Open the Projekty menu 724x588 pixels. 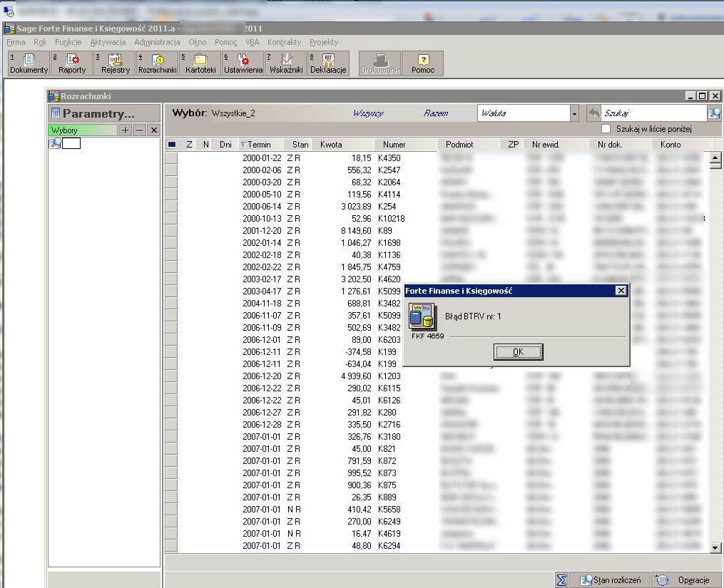point(324,42)
